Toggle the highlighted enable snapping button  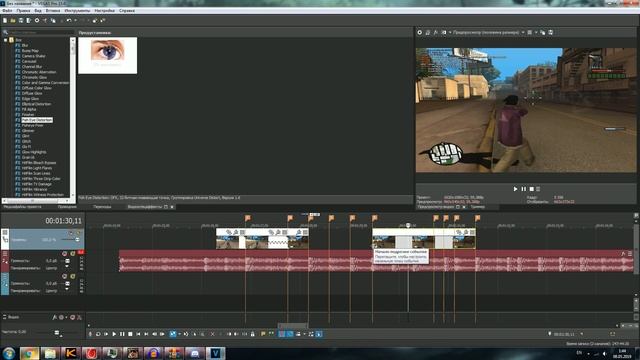(x=282, y=334)
